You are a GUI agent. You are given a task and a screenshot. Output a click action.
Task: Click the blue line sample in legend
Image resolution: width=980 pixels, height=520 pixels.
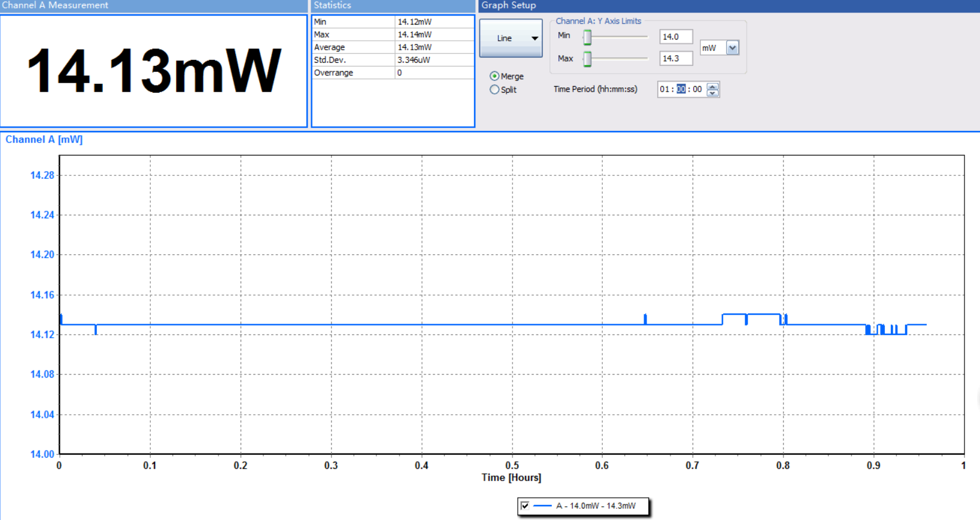(x=542, y=506)
